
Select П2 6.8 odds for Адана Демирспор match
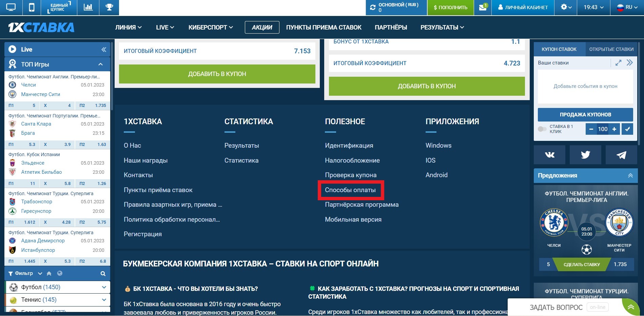click(x=93, y=261)
